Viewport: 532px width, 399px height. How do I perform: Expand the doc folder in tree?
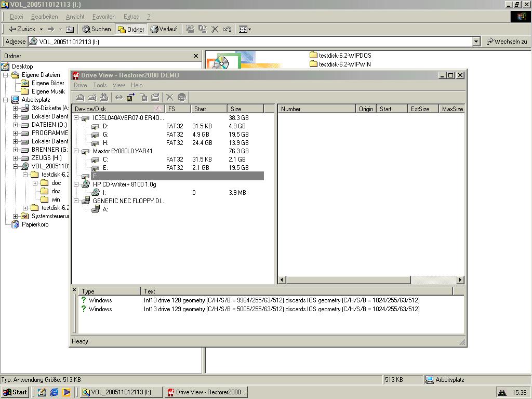point(35,183)
